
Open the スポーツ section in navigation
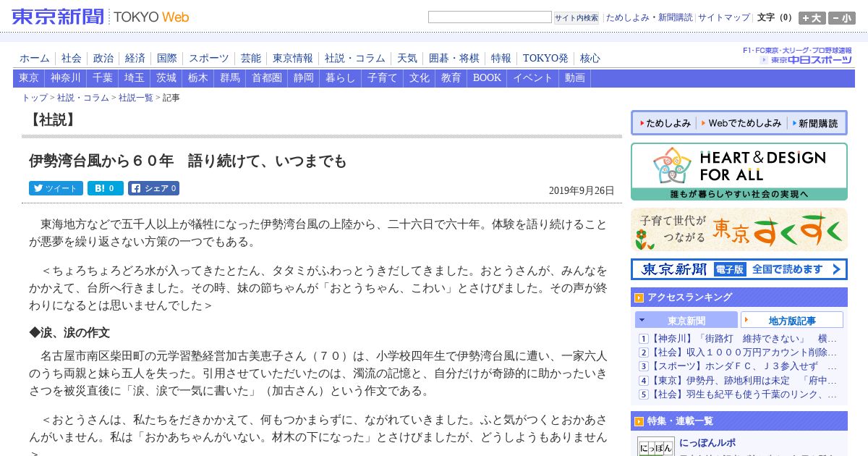click(x=209, y=58)
